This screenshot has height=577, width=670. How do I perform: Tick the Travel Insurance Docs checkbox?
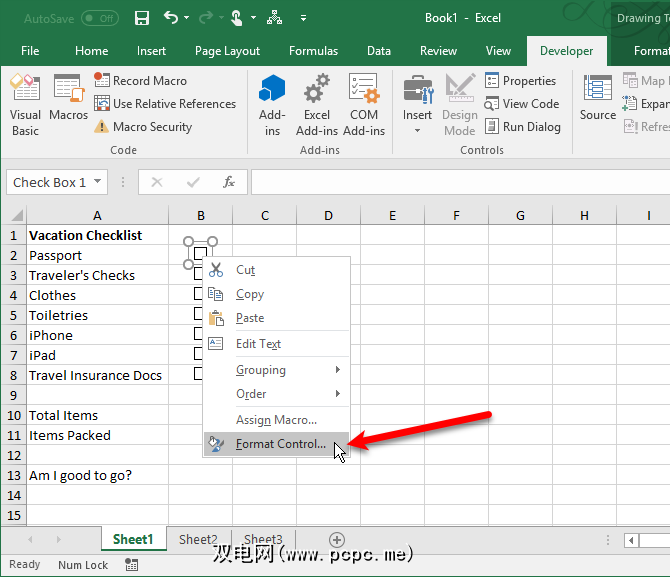[198, 374]
